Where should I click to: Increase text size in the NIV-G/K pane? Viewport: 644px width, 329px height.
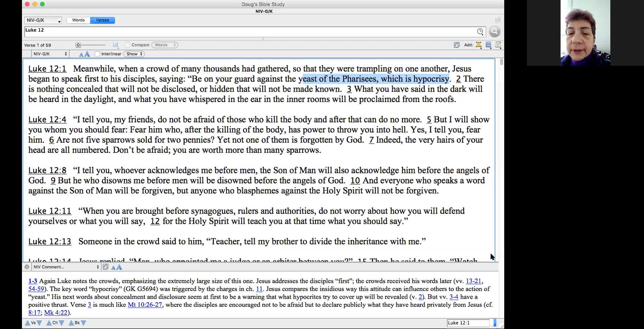87,54
